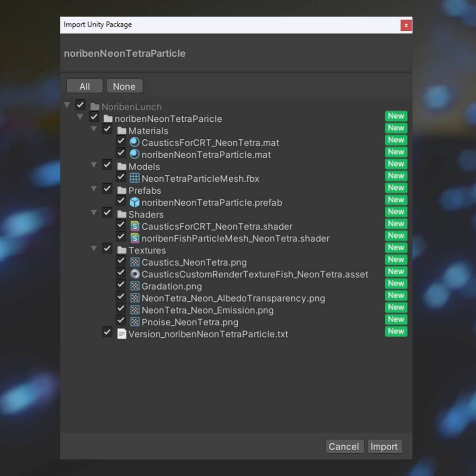Collapse the Models folder
Viewport: 476px width, 476px height.
(94, 165)
